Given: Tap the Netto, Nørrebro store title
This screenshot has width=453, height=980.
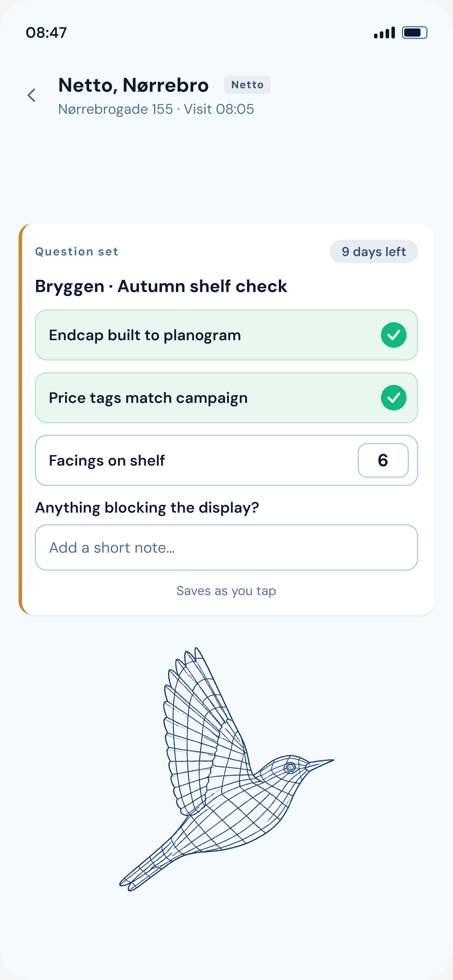Looking at the screenshot, I should pyautogui.click(x=134, y=85).
